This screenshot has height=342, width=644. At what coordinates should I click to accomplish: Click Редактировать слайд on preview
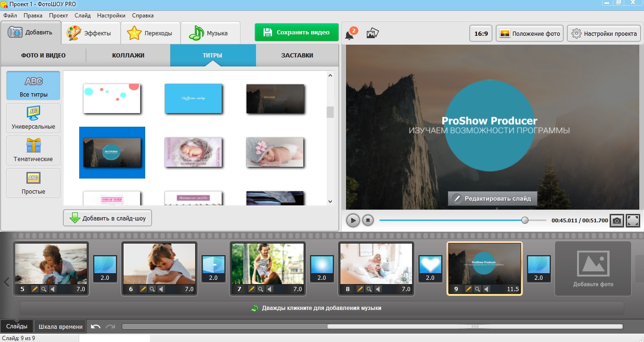click(492, 198)
